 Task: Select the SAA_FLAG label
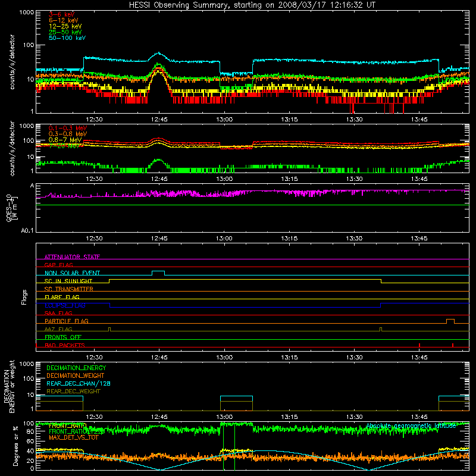(x=58, y=313)
